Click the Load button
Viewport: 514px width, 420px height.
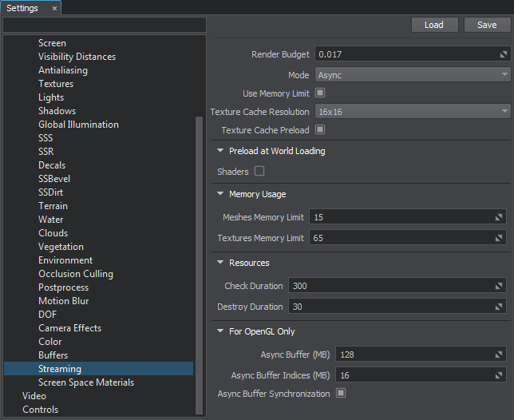pyautogui.click(x=434, y=25)
